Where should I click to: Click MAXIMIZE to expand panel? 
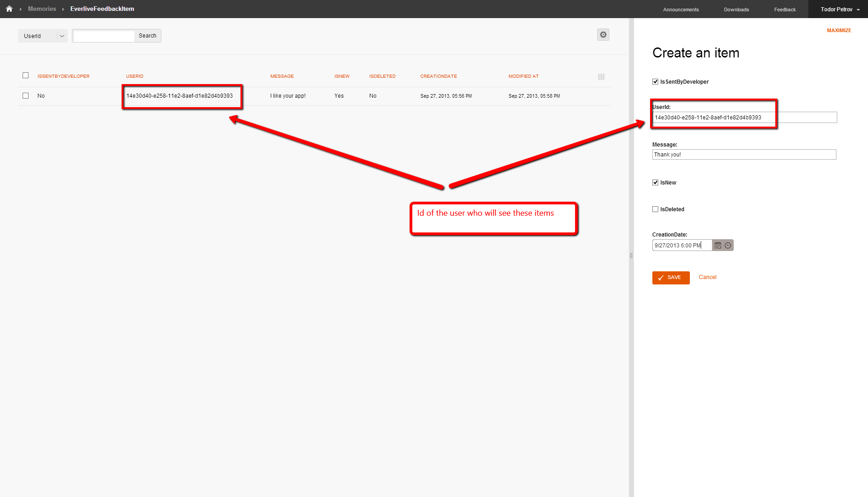tap(839, 30)
